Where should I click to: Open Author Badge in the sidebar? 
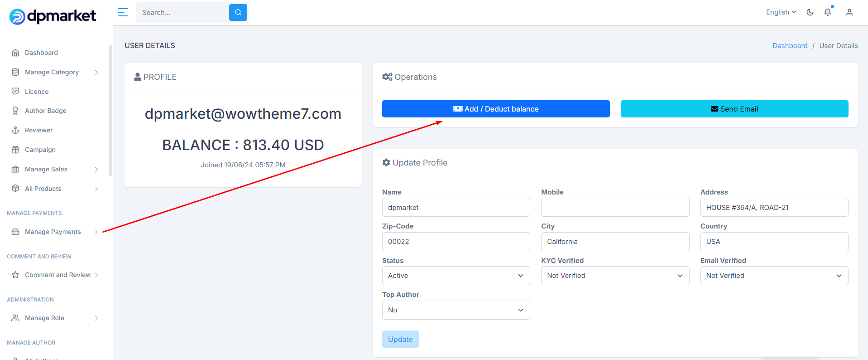click(x=46, y=111)
